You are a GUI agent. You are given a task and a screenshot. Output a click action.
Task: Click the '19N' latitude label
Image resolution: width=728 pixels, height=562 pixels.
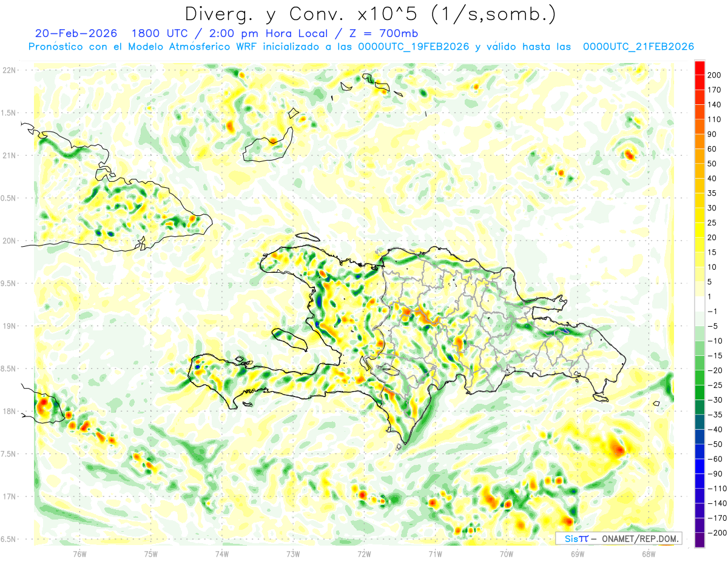coord(9,326)
